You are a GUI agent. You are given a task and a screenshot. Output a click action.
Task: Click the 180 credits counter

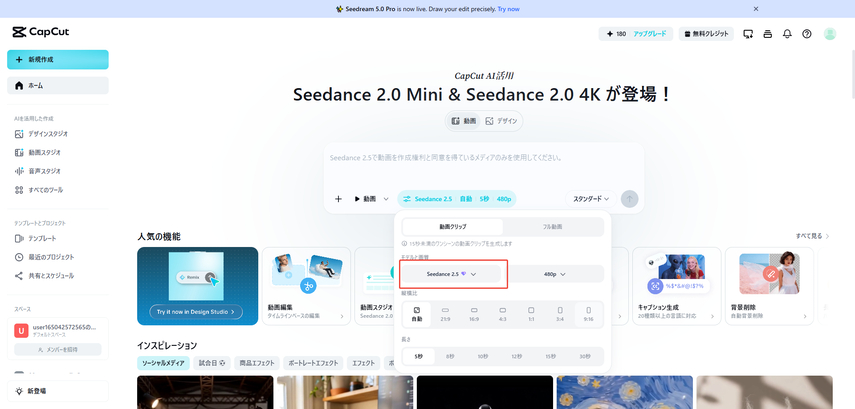click(616, 34)
